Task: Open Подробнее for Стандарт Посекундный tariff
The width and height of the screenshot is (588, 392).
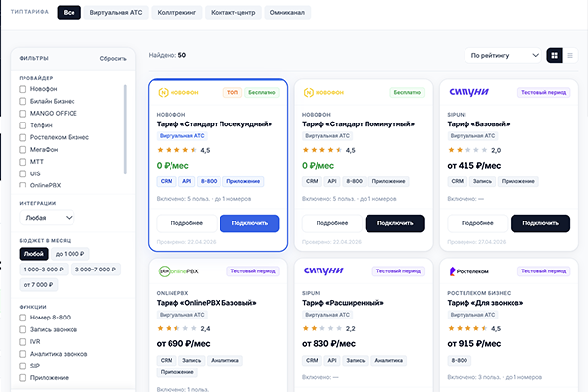Action: pos(187,223)
